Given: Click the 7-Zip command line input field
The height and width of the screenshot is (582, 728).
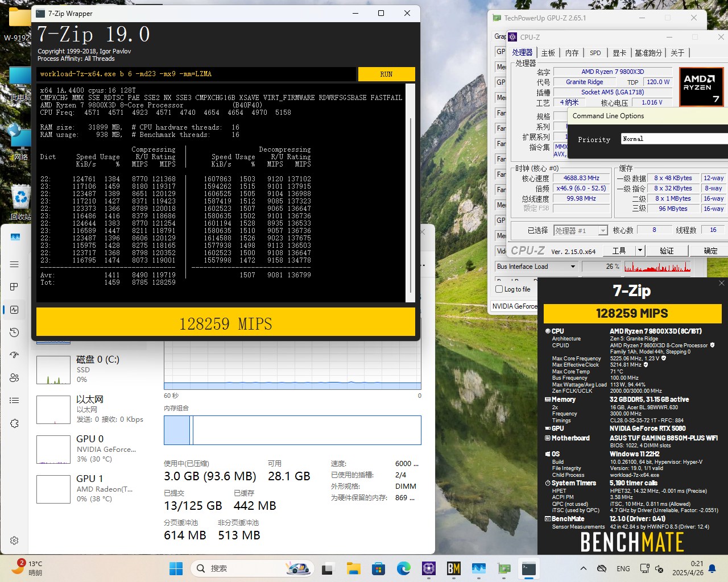Looking at the screenshot, I should point(196,74).
